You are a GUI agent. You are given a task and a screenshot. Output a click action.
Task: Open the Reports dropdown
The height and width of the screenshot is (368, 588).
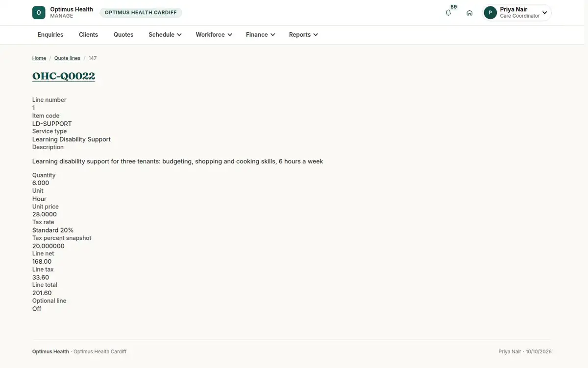[x=303, y=35]
